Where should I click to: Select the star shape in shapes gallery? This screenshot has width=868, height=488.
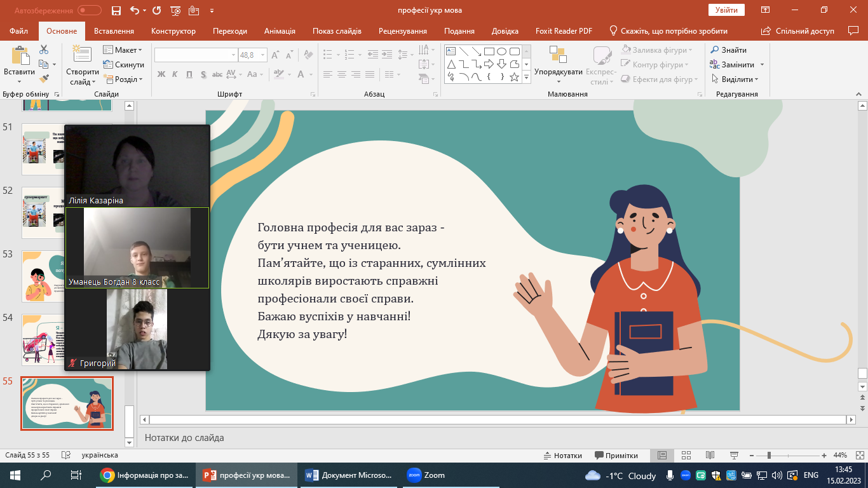pyautogui.click(x=514, y=78)
